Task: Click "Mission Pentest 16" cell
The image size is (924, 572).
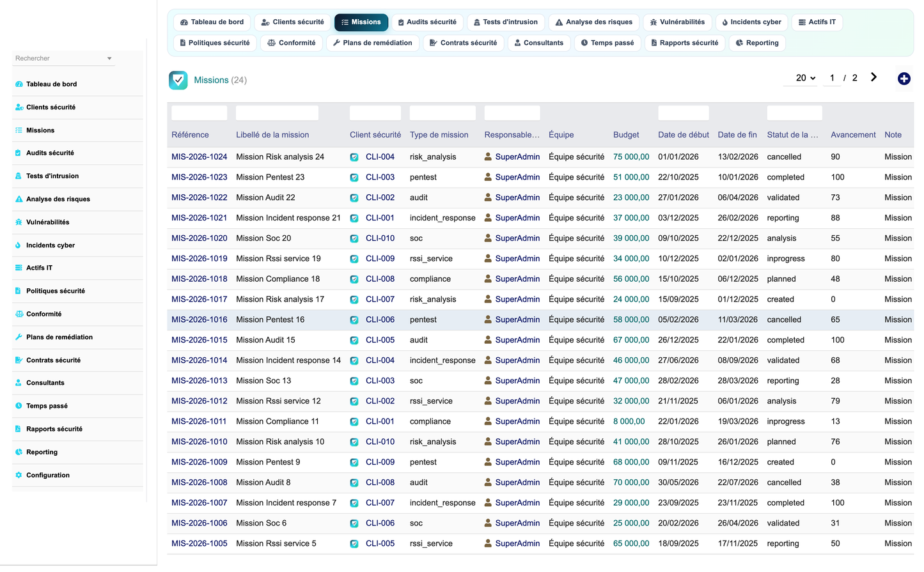Action: (x=270, y=320)
